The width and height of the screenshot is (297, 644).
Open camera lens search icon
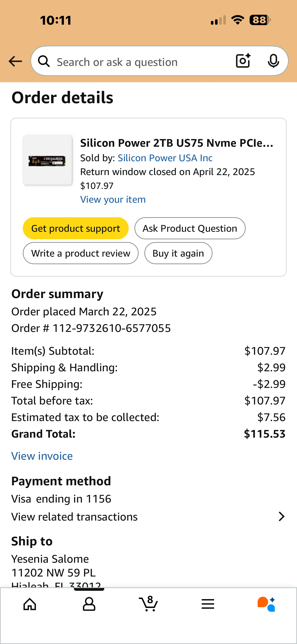point(243,61)
